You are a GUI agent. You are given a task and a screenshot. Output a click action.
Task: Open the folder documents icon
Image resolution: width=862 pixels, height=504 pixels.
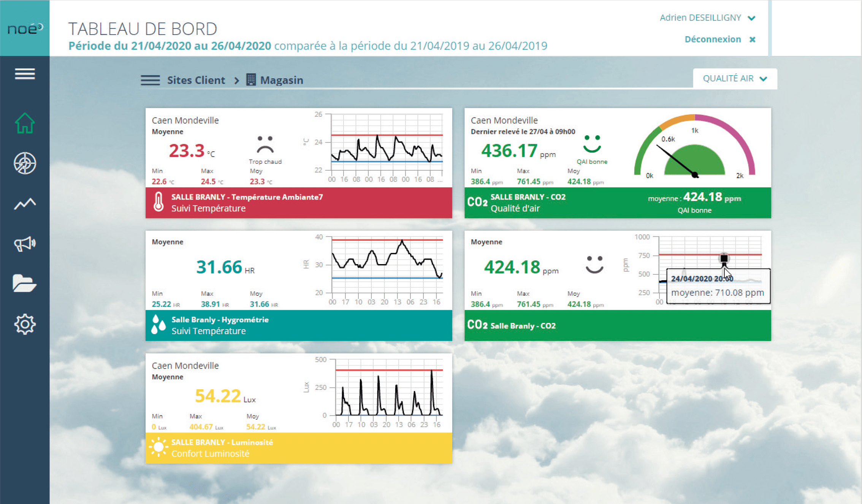pyautogui.click(x=25, y=283)
